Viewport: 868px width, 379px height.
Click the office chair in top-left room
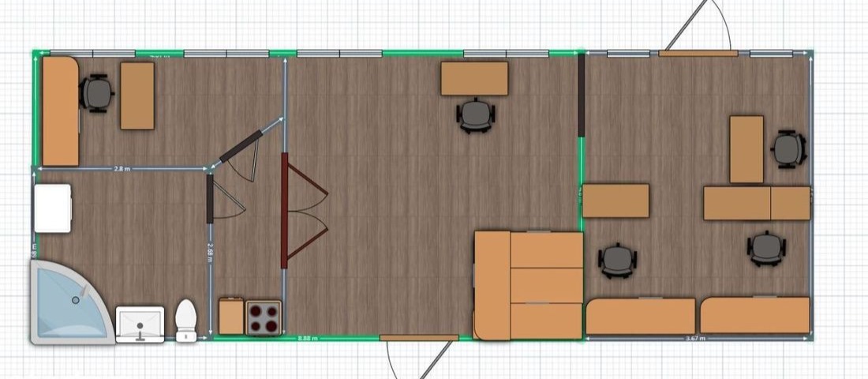[97, 92]
